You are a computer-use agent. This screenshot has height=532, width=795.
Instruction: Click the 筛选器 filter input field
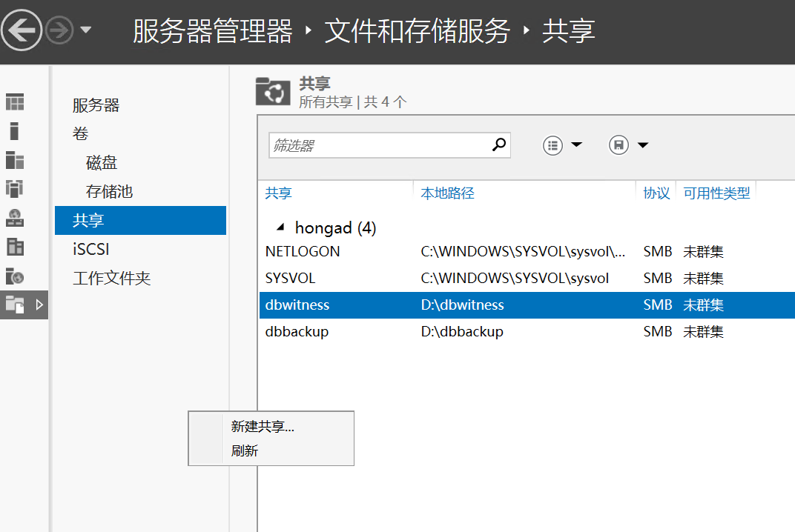tap(378, 145)
